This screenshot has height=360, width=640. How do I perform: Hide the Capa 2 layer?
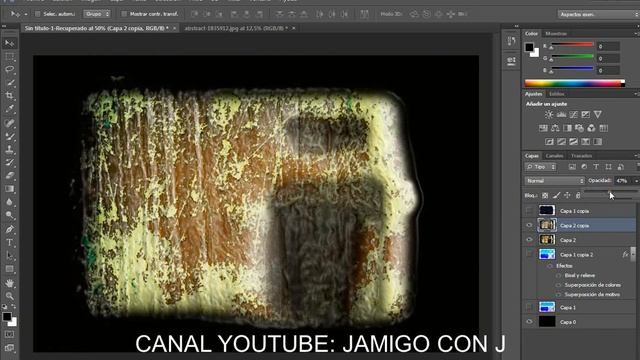529,240
